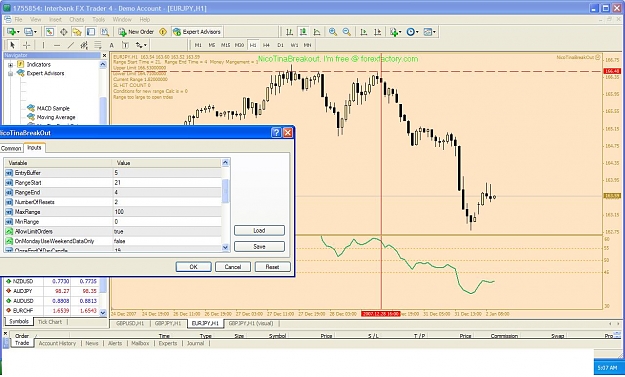Toggle the Navigator window icon
The height and width of the screenshot is (377, 625).
(x=77, y=32)
